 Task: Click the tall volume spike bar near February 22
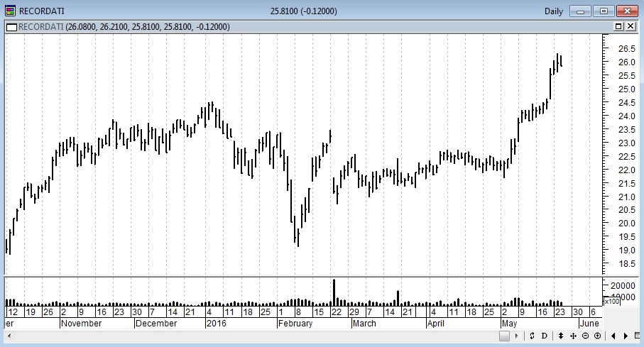tap(334, 291)
